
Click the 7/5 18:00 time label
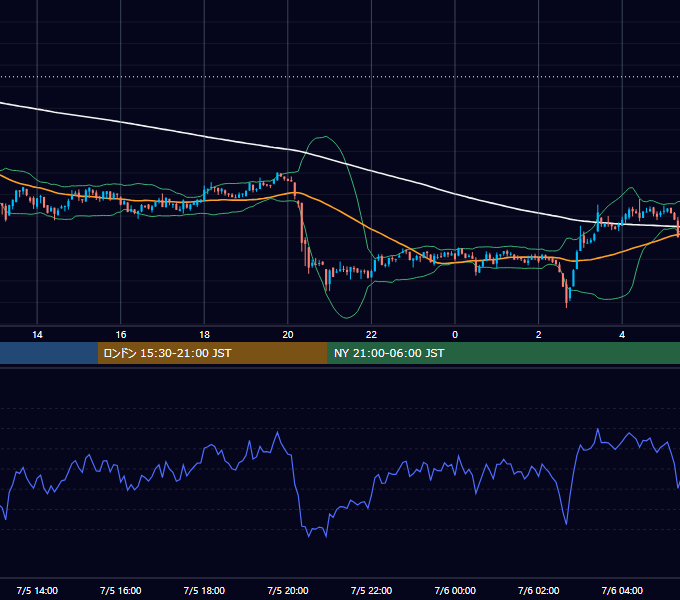204,591
